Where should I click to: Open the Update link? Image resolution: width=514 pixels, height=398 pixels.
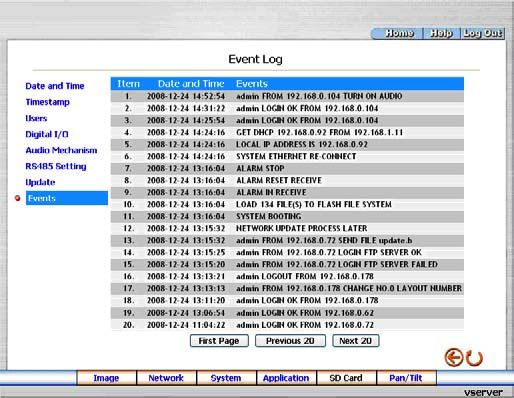pyautogui.click(x=40, y=182)
